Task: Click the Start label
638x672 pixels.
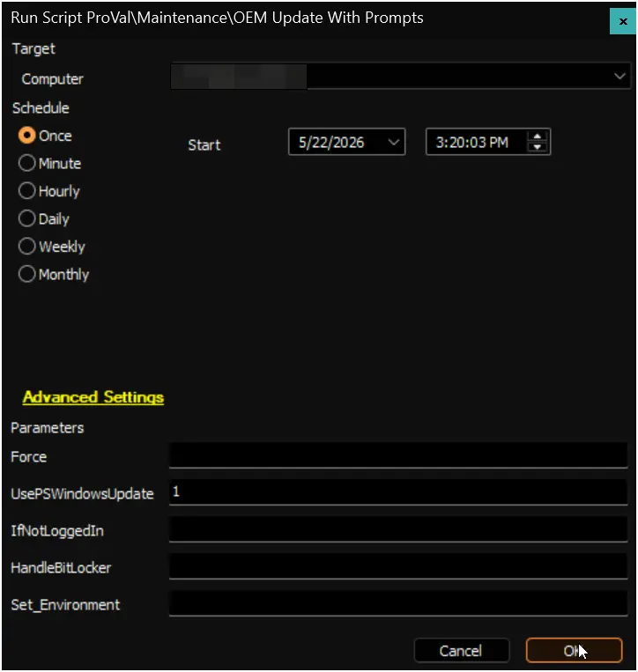Action: tap(204, 144)
